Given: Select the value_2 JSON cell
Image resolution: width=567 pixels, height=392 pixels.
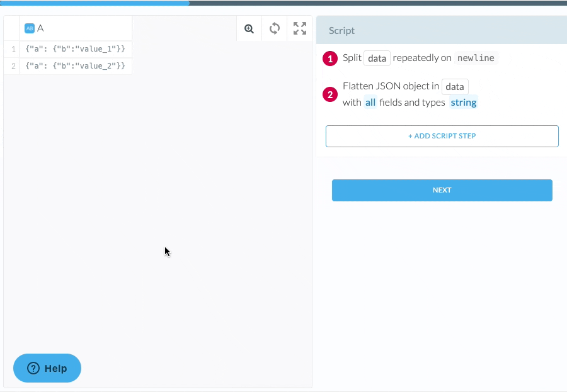Looking at the screenshot, I should (x=76, y=66).
